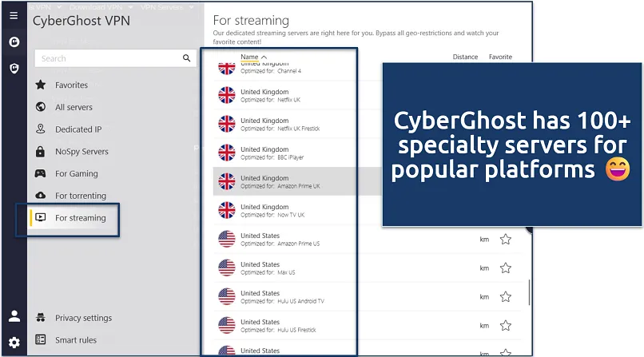The height and width of the screenshot is (357, 644).
Task: Open For Gaming servers
Action: point(77,173)
